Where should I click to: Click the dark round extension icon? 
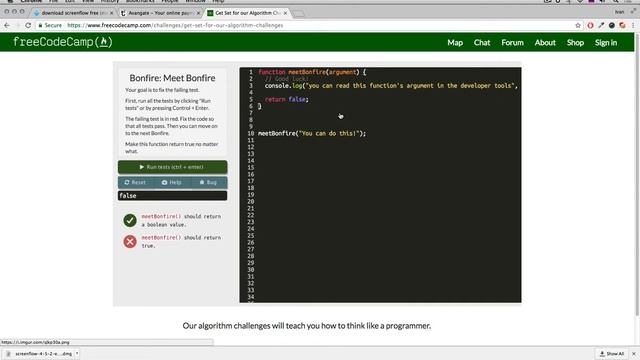pyautogui.click(x=611, y=25)
